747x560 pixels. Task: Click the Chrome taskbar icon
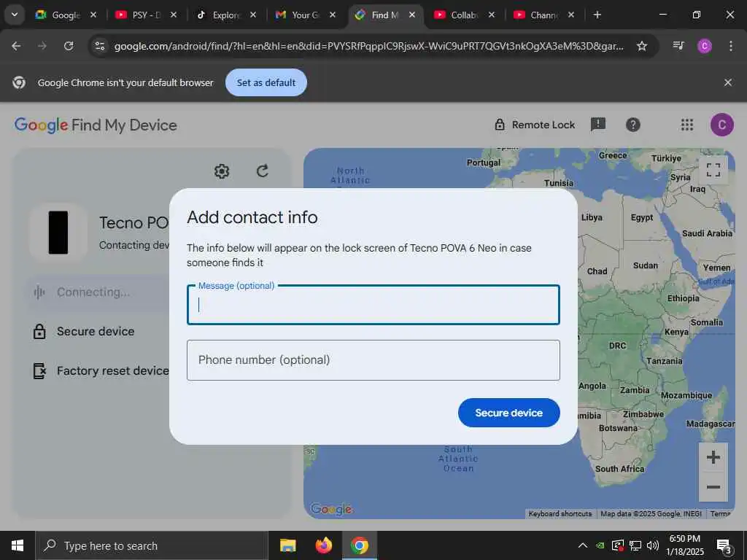click(x=360, y=545)
